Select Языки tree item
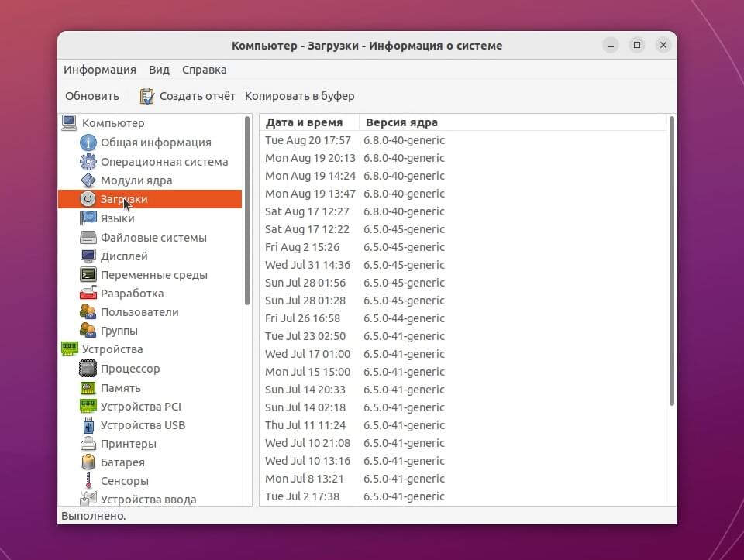This screenshot has width=744, height=560. [117, 218]
